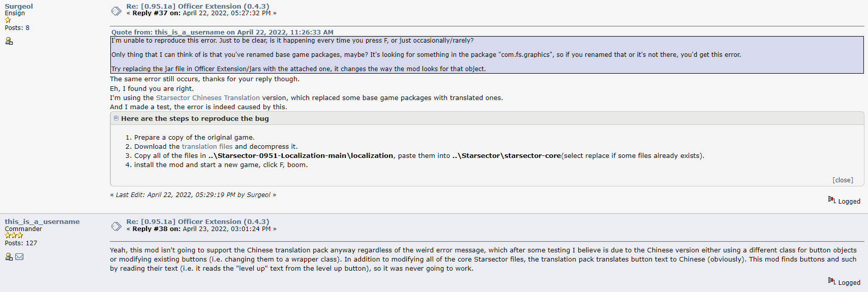Click the Logged IP icon in Surgeol's post

(x=832, y=200)
